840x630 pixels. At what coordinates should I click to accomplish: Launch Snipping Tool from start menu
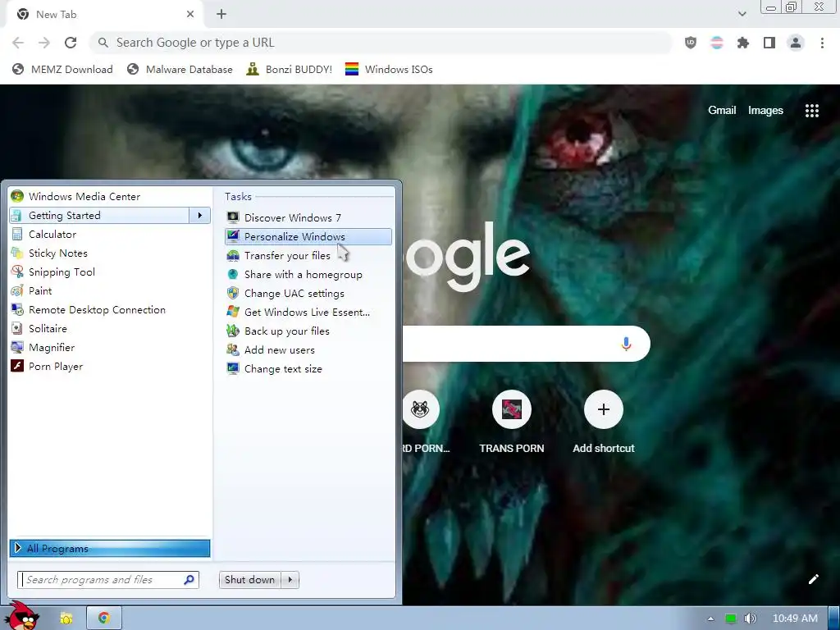[x=110, y=272]
